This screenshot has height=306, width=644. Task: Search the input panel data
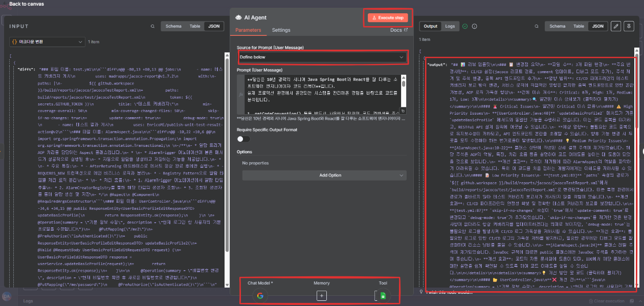(152, 26)
